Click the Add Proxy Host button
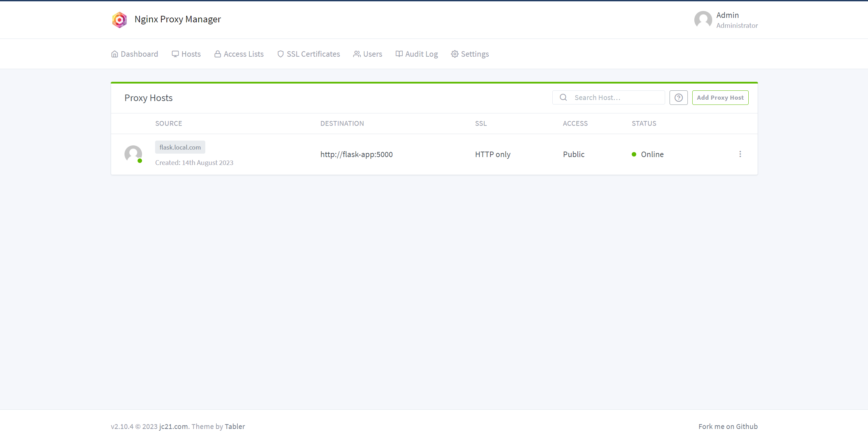The height and width of the screenshot is (441, 868). 720,98
